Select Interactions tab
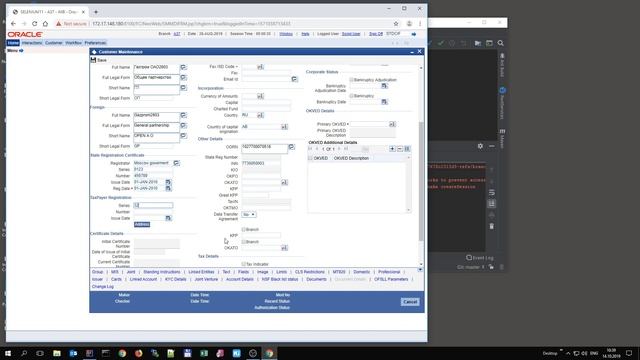The width and height of the screenshot is (640, 360). click(x=32, y=42)
